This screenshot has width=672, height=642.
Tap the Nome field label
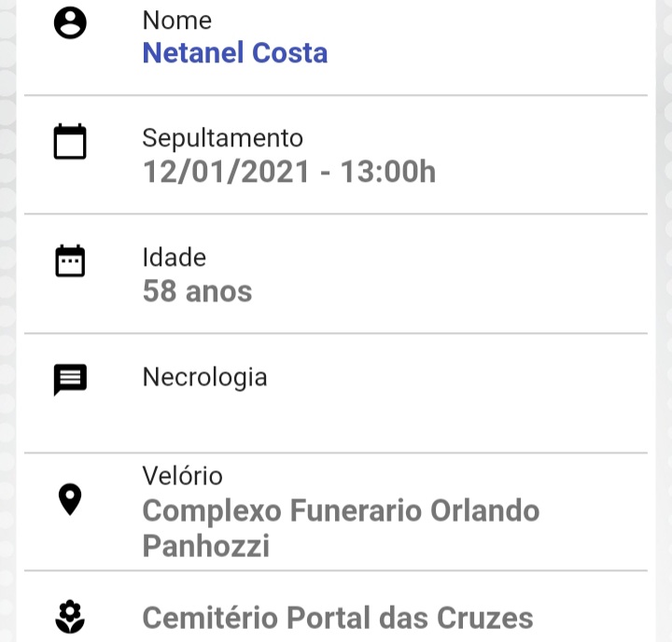click(177, 21)
